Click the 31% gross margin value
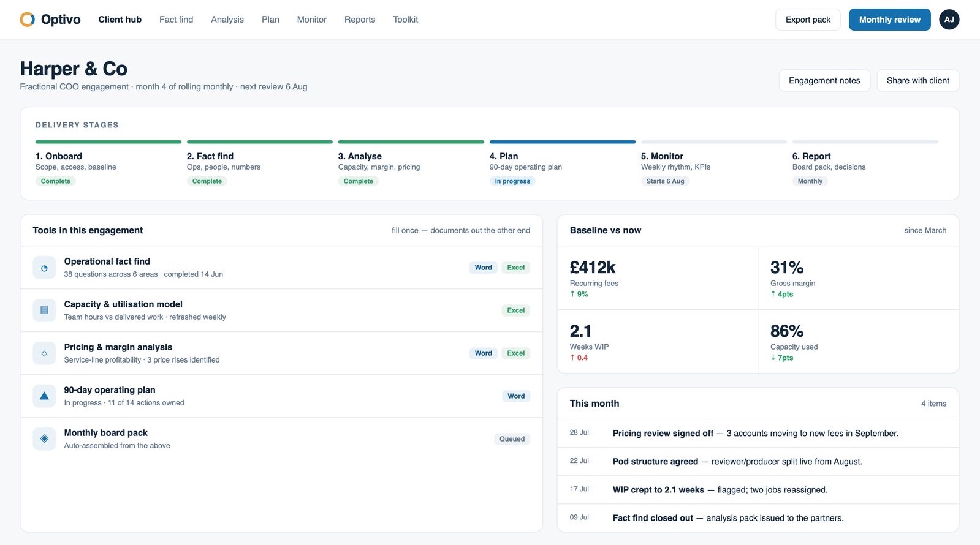The image size is (980, 545). (x=787, y=268)
